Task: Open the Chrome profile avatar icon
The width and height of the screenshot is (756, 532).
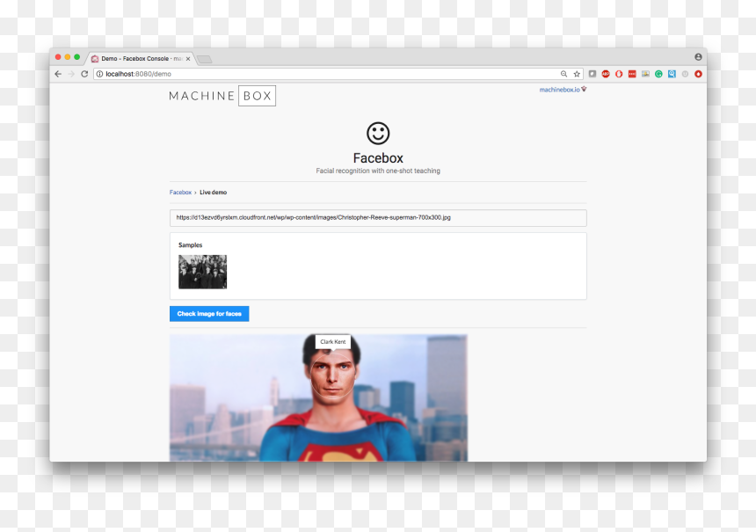Action: point(698,57)
